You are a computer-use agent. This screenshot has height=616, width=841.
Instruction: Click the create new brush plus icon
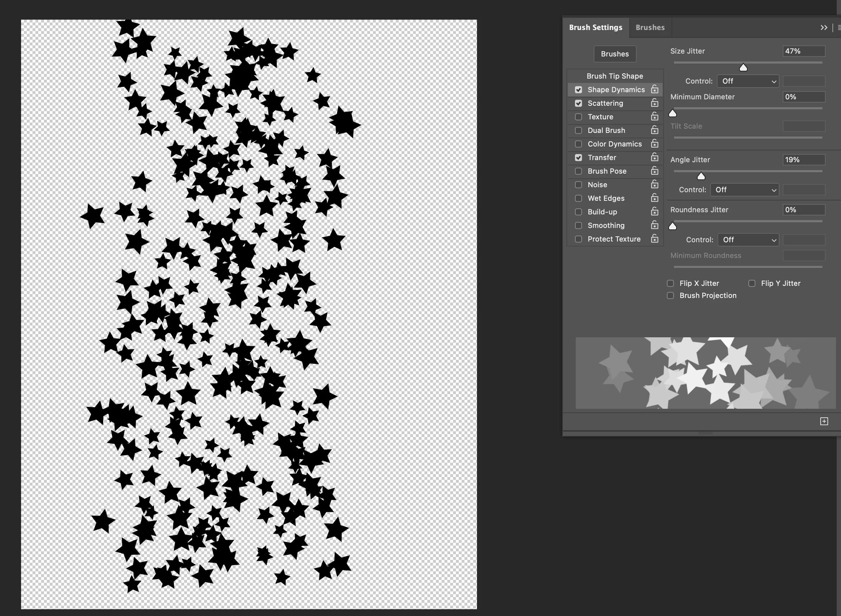pos(824,421)
